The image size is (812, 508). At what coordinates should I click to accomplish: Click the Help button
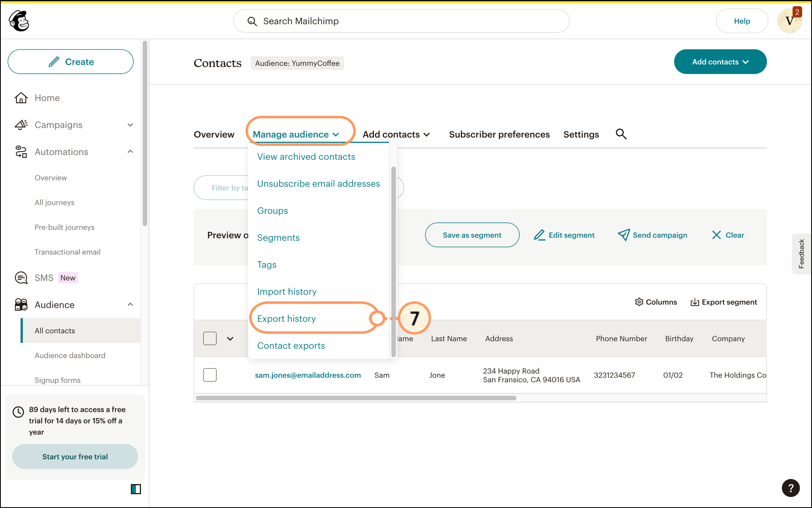pyautogui.click(x=742, y=21)
